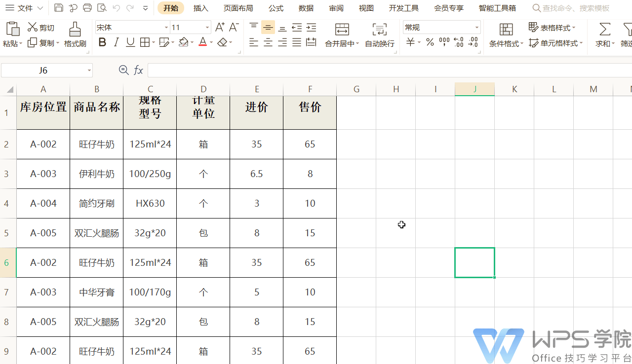The width and height of the screenshot is (632, 364).
Task: Click the cell fill color bucket icon
Action: [184, 42]
